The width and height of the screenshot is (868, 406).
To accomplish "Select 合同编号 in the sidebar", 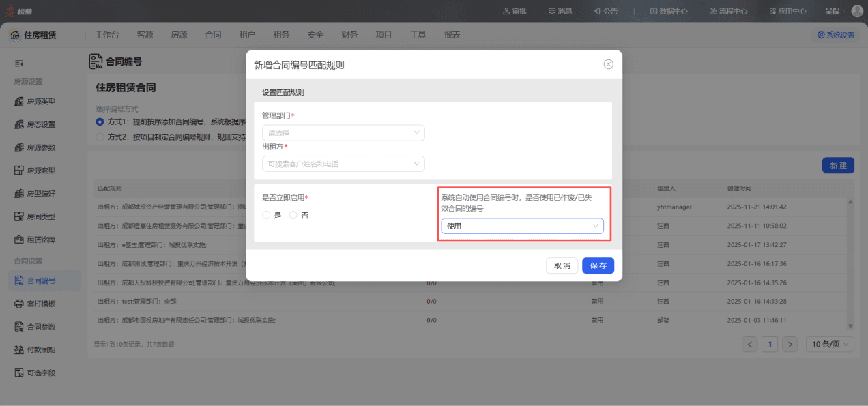I will pos(44,280).
